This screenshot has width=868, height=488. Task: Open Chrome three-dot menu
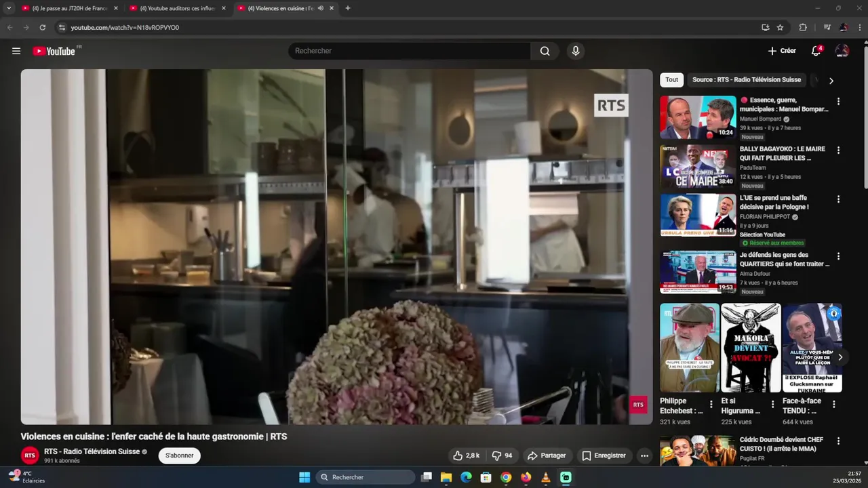[860, 28]
